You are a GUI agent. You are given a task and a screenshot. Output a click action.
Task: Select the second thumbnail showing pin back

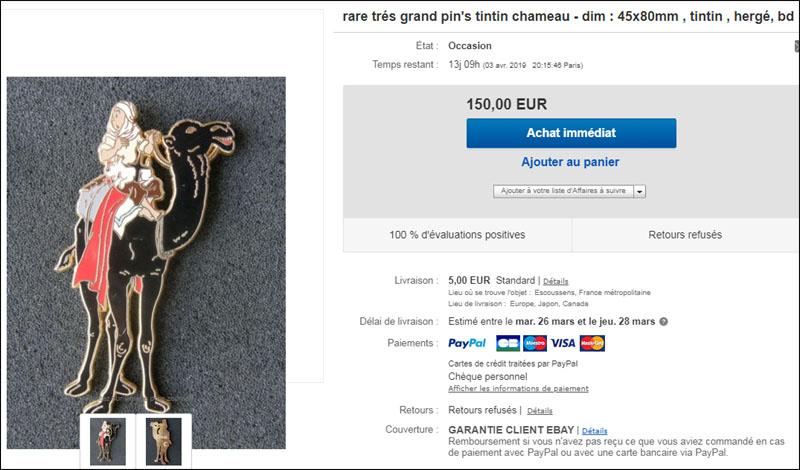click(x=163, y=441)
